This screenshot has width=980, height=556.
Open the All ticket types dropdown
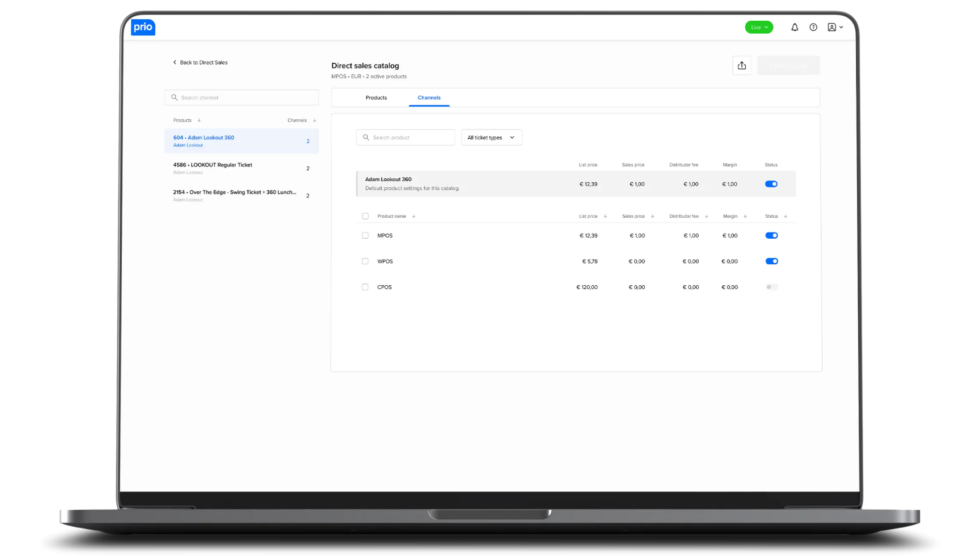(491, 138)
